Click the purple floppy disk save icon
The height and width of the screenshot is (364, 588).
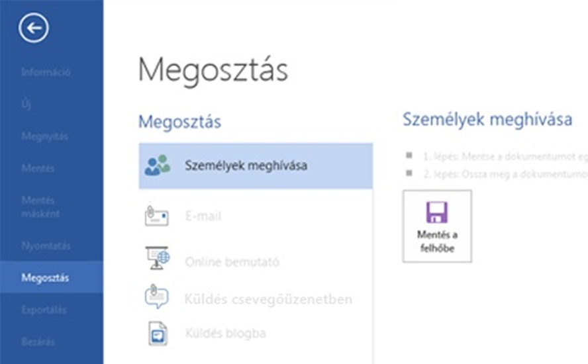(437, 212)
